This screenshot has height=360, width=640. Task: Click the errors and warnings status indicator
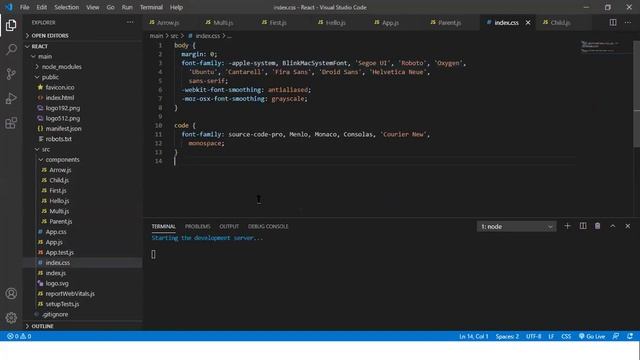click(x=19, y=336)
